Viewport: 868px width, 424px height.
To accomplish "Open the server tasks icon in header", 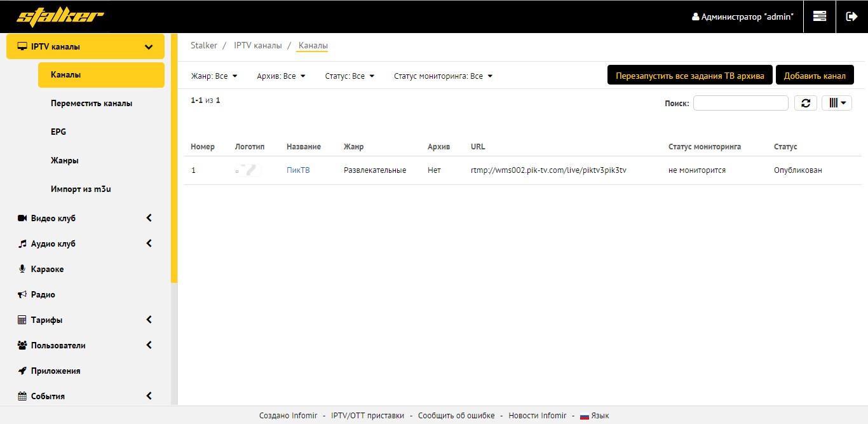I will 820,17.
